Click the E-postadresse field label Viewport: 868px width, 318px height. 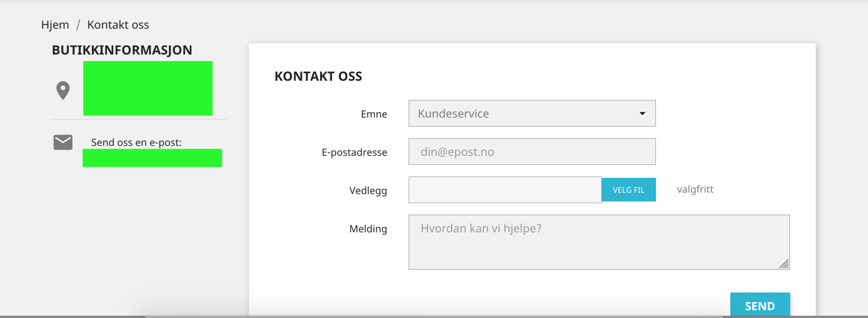(354, 152)
